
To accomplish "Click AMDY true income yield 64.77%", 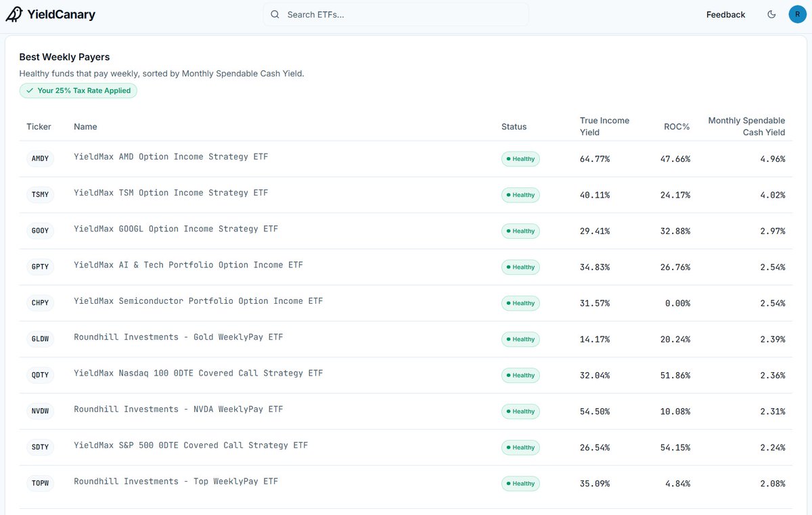I will (x=595, y=159).
